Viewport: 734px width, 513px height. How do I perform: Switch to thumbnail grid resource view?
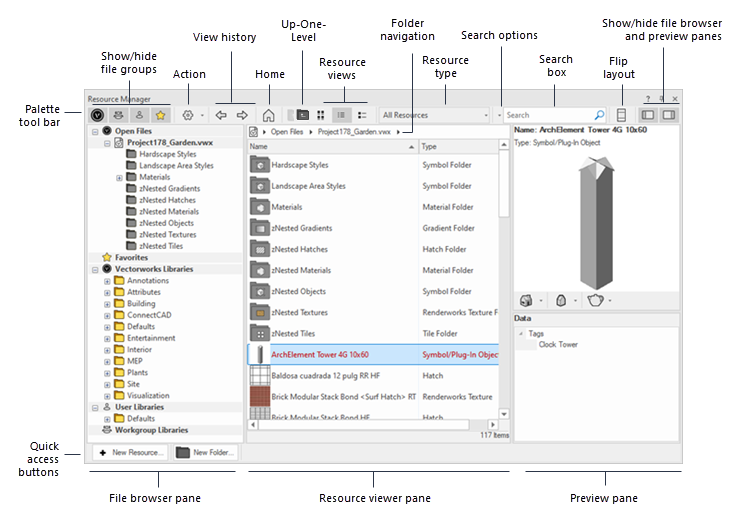320,115
